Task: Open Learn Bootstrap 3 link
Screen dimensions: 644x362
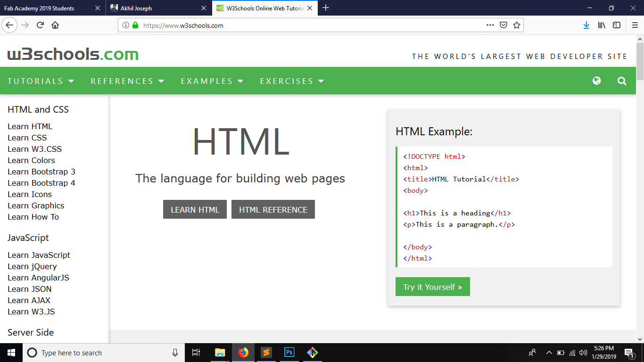Action: point(41,172)
